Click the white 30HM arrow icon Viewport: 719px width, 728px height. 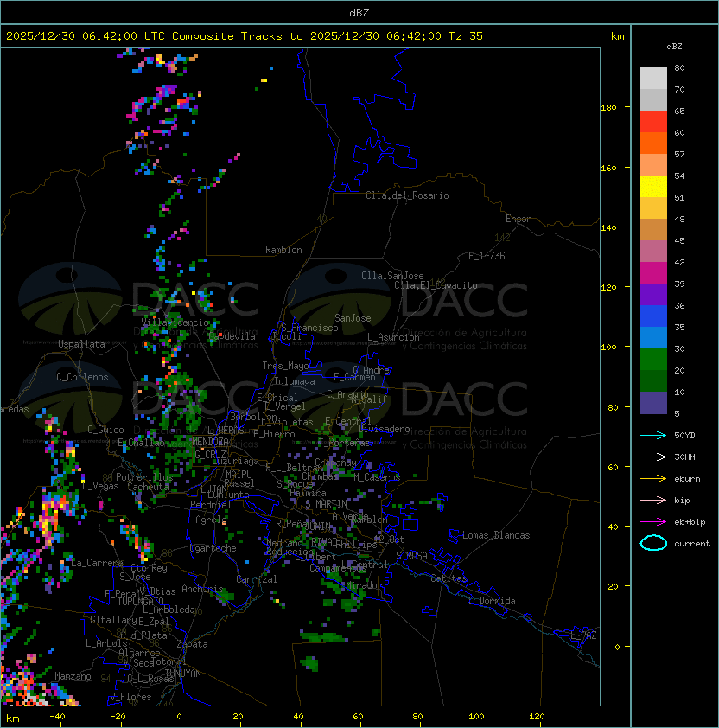coord(653,457)
